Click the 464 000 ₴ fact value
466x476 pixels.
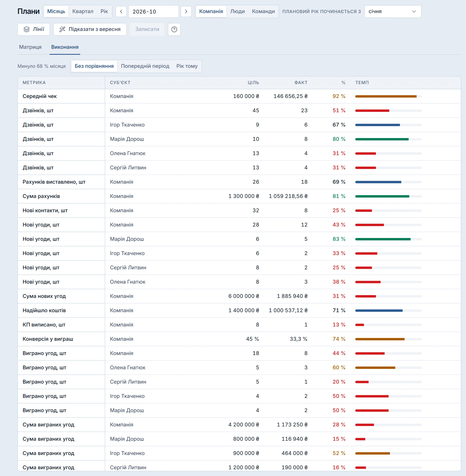tap(295, 453)
